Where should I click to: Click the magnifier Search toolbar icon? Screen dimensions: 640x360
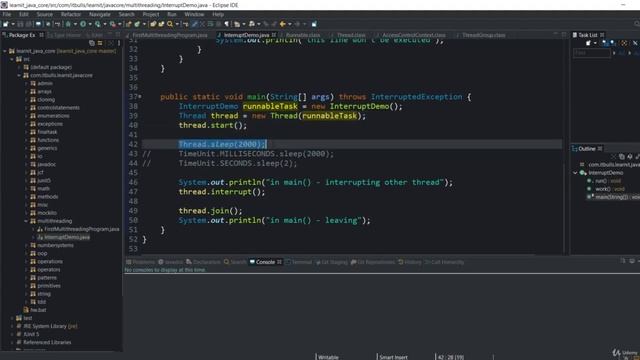170,24
